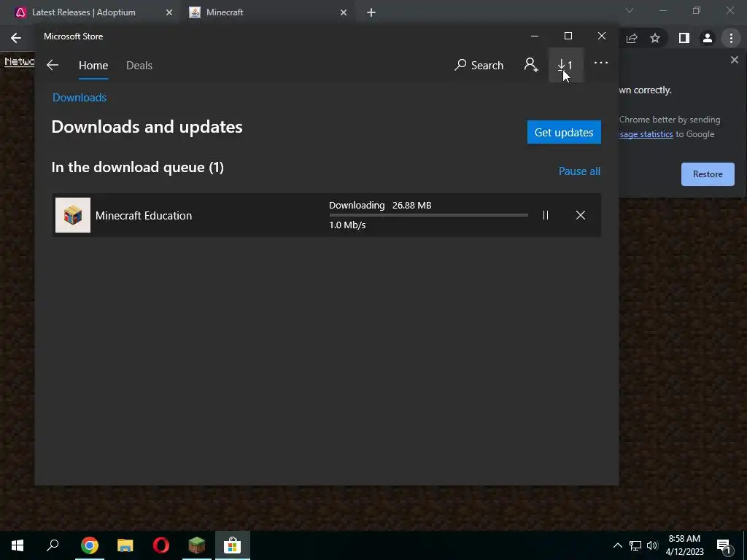
Task: Click the Microsoft Store taskbar icon
Action: (x=233, y=545)
